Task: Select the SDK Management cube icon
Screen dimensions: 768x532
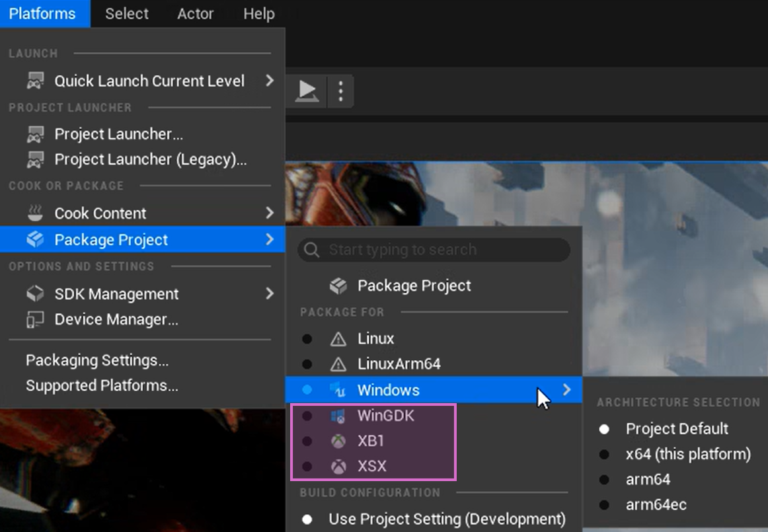Action: pos(34,293)
